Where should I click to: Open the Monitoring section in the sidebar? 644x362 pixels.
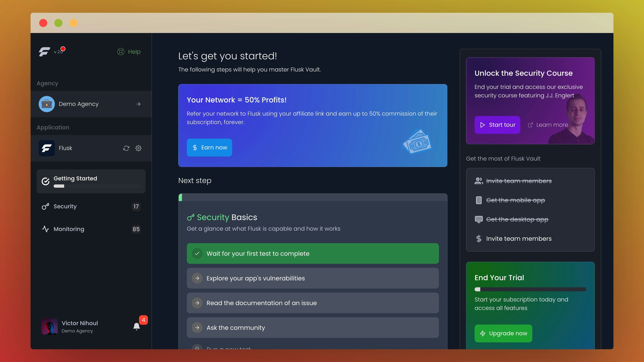[x=91, y=229]
